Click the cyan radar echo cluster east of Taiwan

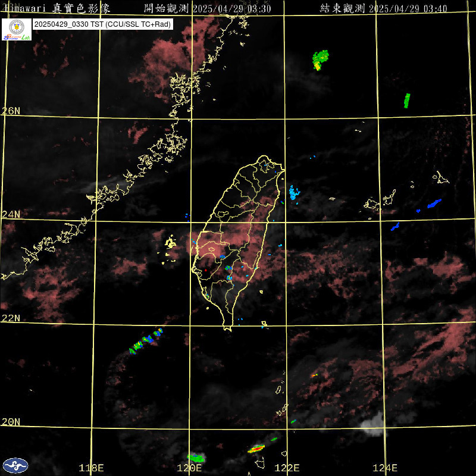tap(294, 192)
